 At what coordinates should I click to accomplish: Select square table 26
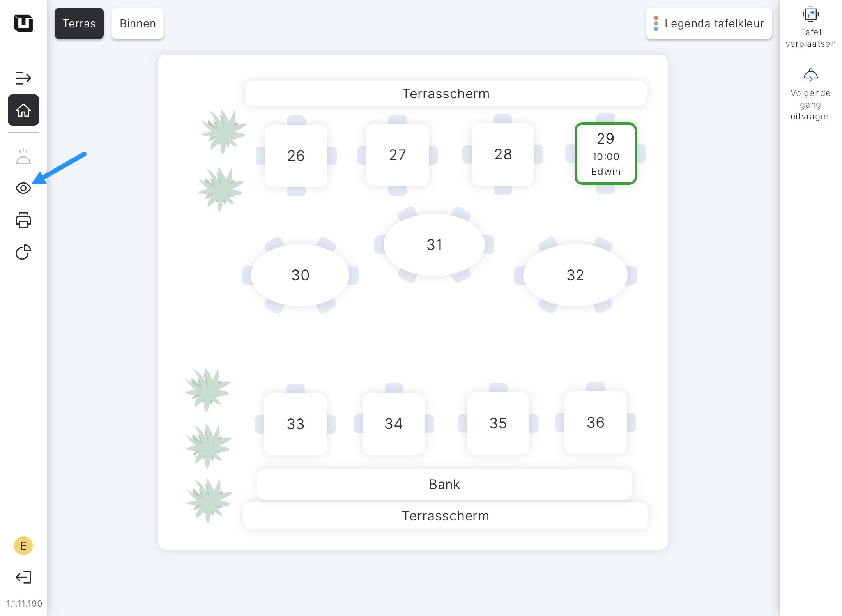296,156
